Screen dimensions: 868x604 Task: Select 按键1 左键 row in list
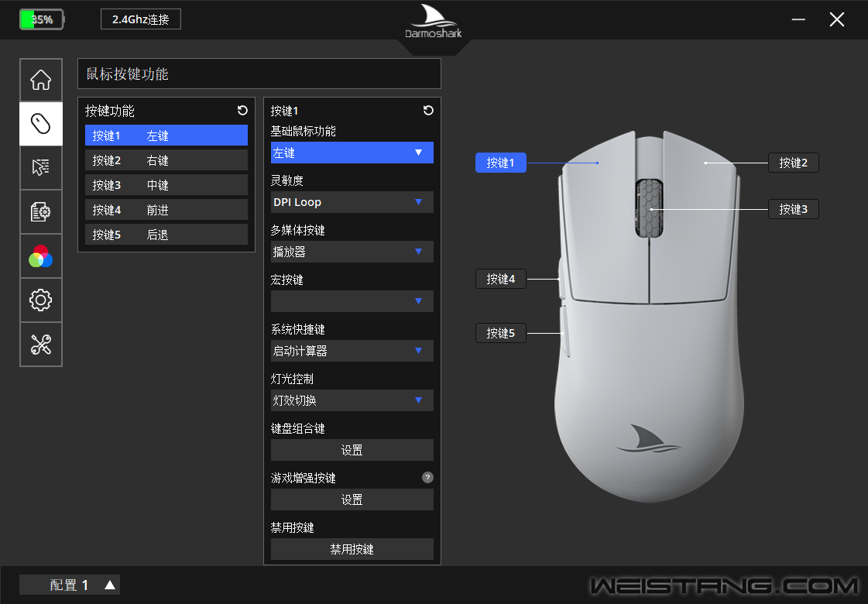pyautogui.click(x=166, y=136)
